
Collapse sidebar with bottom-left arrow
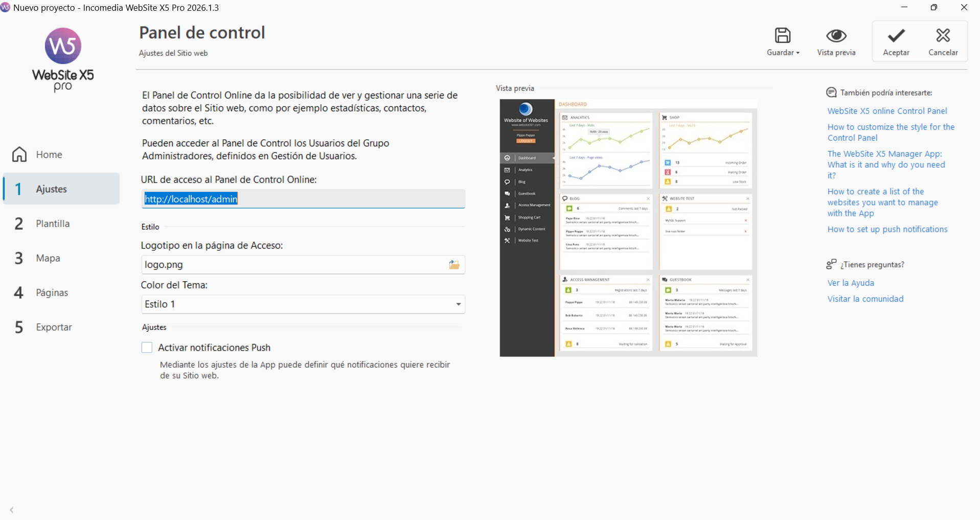click(x=12, y=510)
